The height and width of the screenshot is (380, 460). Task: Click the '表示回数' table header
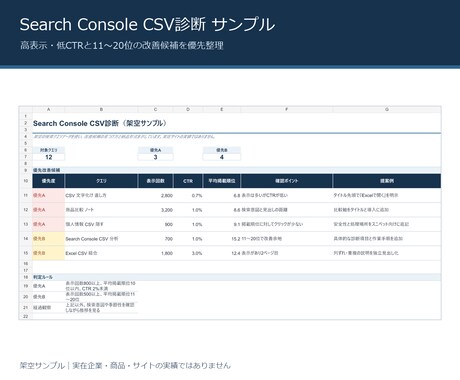pyautogui.click(x=155, y=181)
